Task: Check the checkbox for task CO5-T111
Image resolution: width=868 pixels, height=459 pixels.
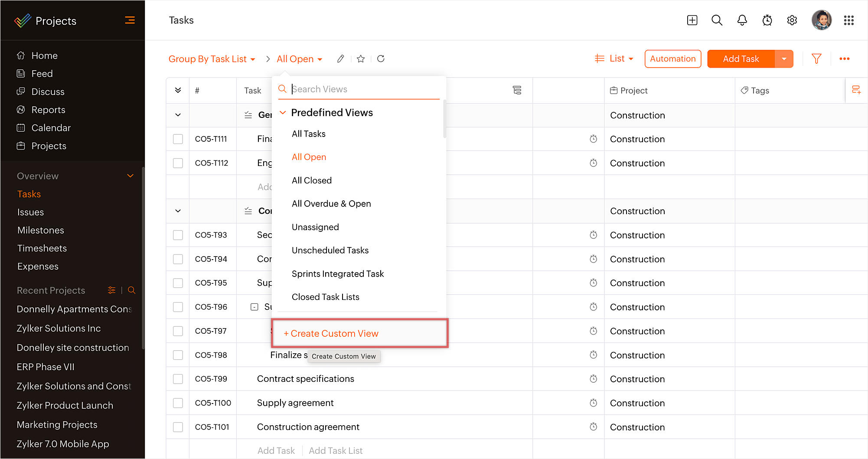Action: pyautogui.click(x=178, y=139)
